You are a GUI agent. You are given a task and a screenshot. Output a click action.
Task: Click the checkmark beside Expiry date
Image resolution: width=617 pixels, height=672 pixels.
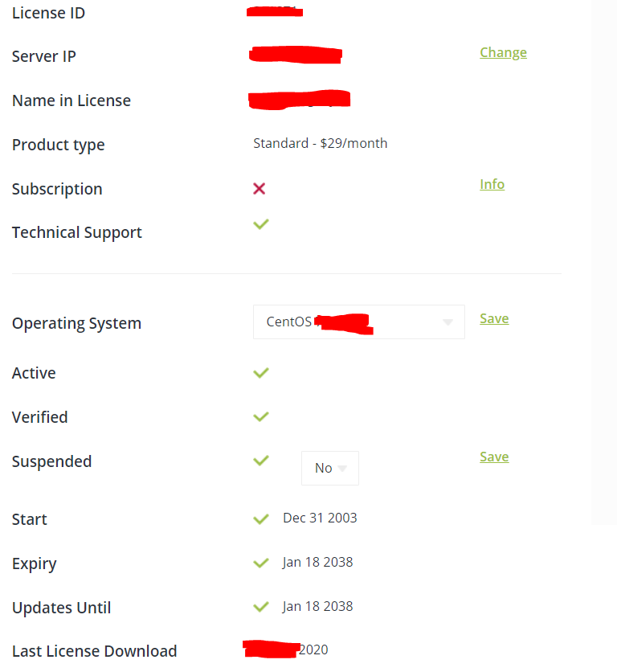[260, 563]
